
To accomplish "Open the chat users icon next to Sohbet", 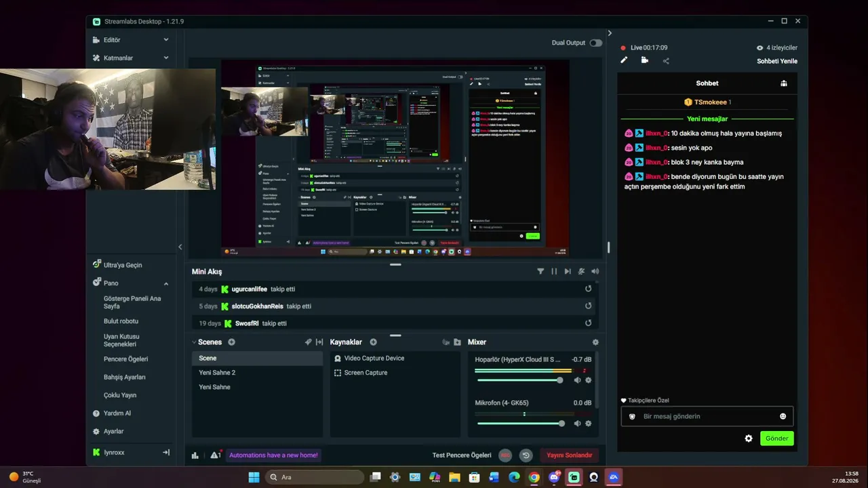I will [784, 83].
